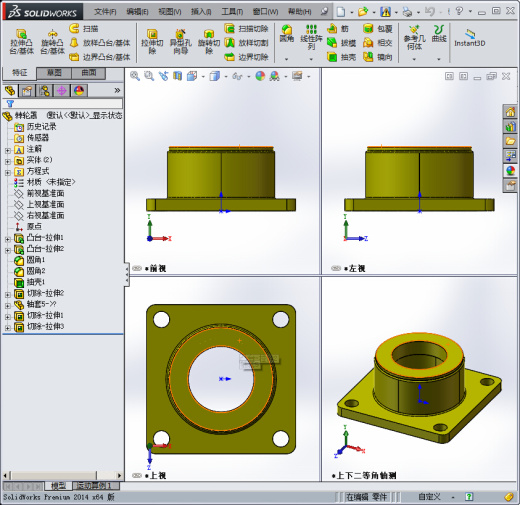520x505 pixels.
Task: Choose the 扫描 sweep tool
Action: tap(84, 29)
